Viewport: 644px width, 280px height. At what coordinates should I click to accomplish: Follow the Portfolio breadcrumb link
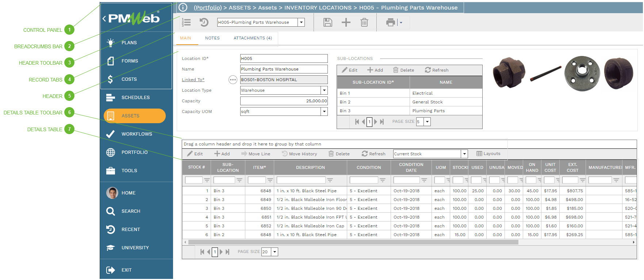coord(208,8)
